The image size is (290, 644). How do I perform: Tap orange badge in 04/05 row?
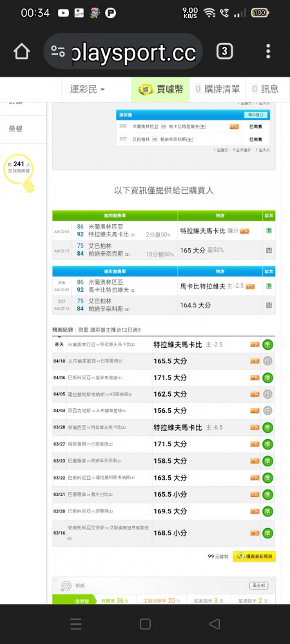pyautogui.click(x=255, y=394)
